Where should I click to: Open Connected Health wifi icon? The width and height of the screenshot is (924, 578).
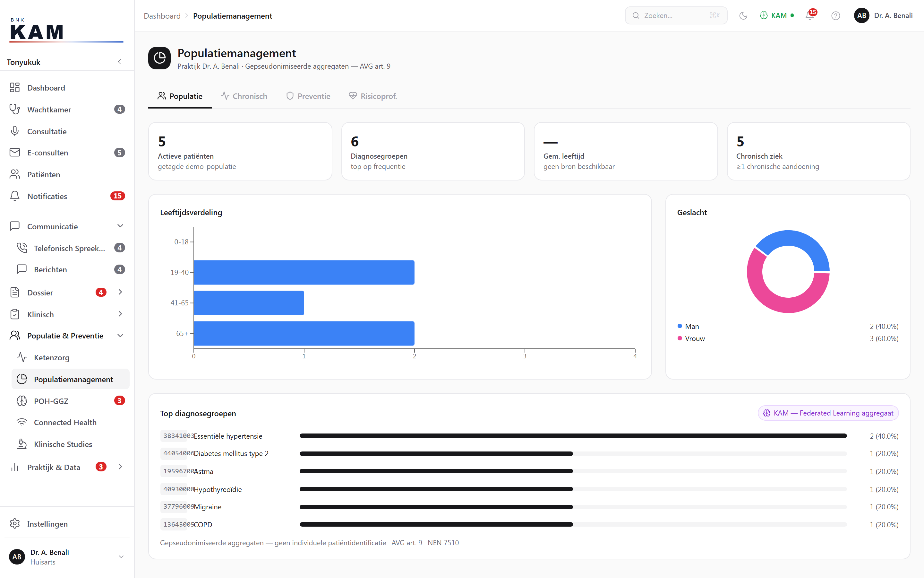click(x=22, y=422)
